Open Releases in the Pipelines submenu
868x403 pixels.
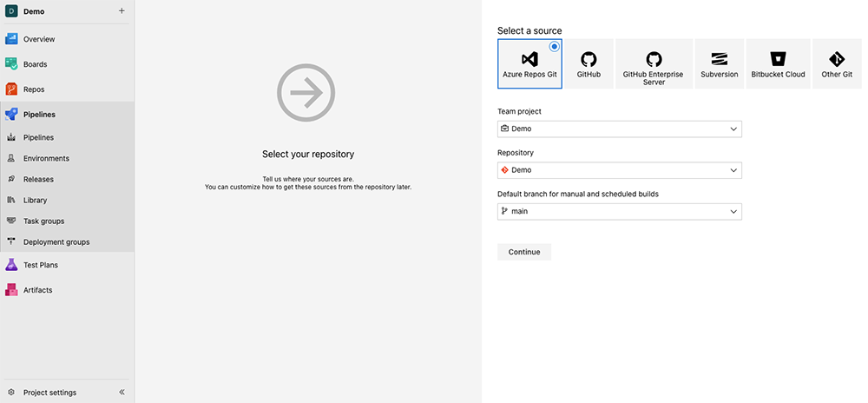pyautogui.click(x=38, y=179)
